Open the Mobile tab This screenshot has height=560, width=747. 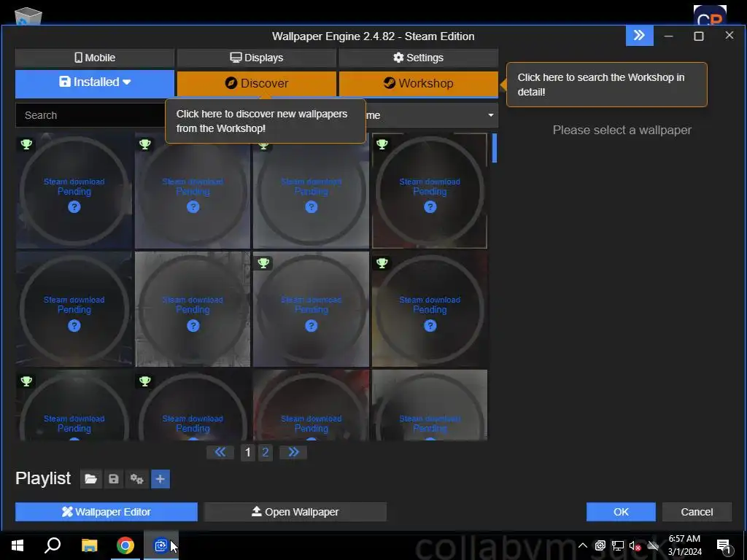[x=95, y=58]
